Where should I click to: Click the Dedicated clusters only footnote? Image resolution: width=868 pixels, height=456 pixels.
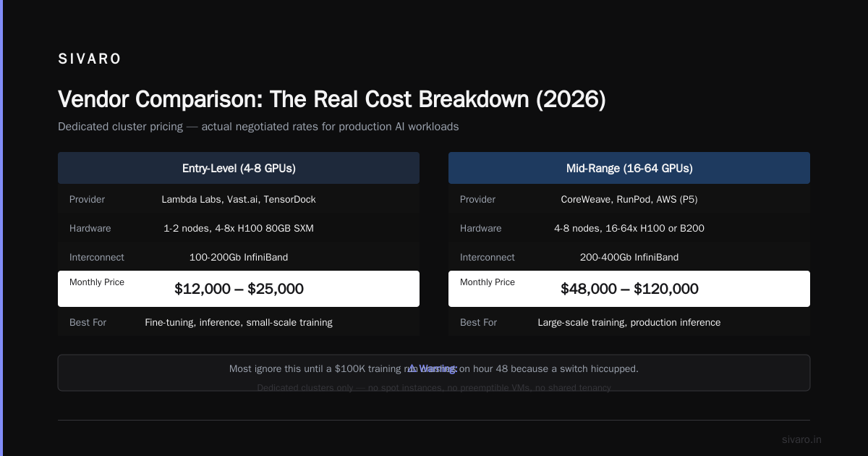click(x=434, y=388)
